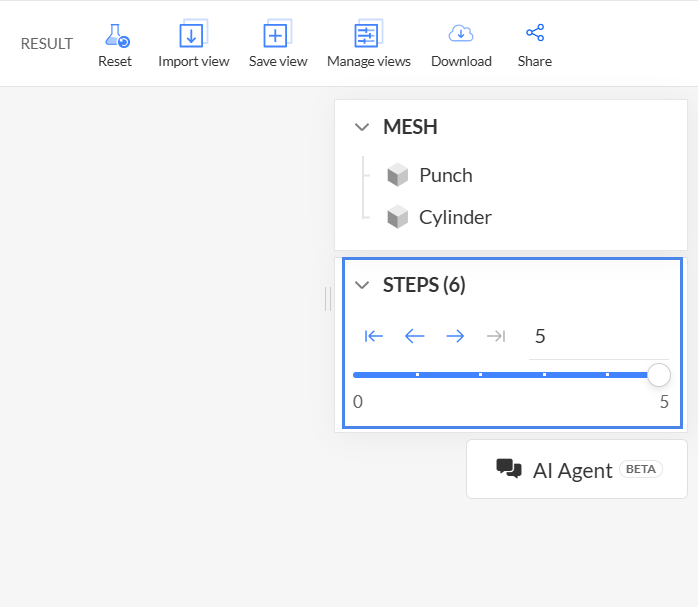Click the Reset flask icon
Screen dimensions: 698x607
pyautogui.click(x=117, y=35)
